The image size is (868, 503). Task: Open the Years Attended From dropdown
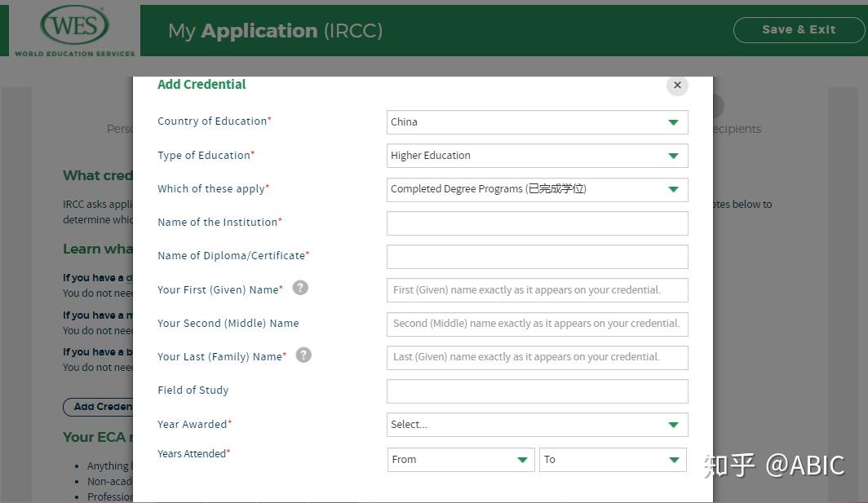[x=461, y=460]
